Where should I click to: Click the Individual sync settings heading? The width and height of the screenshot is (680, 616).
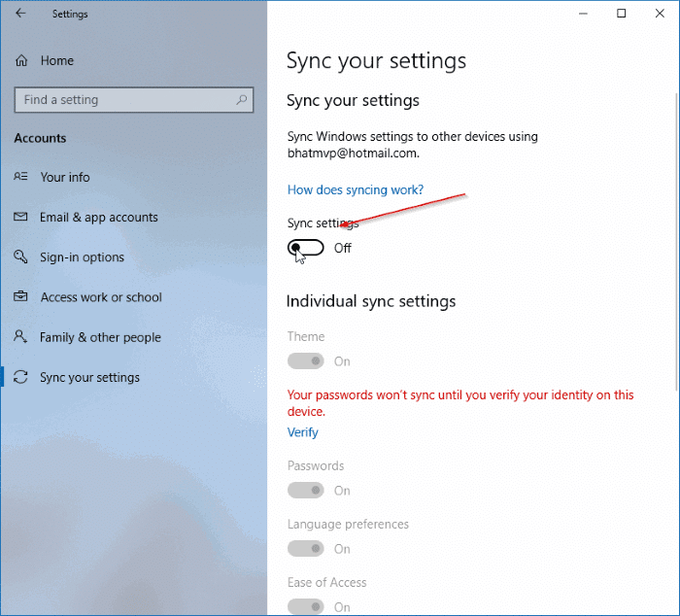pyautogui.click(x=371, y=301)
